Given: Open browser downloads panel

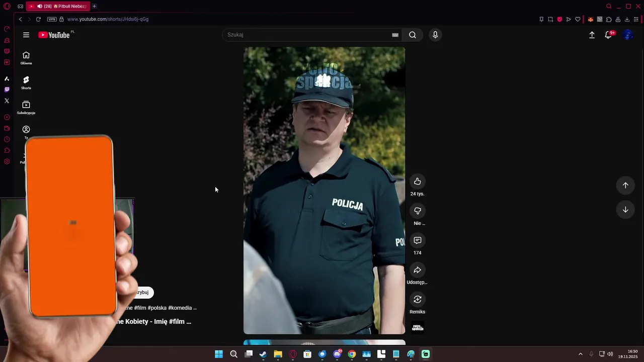Looking at the screenshot, I should (627, 19).
